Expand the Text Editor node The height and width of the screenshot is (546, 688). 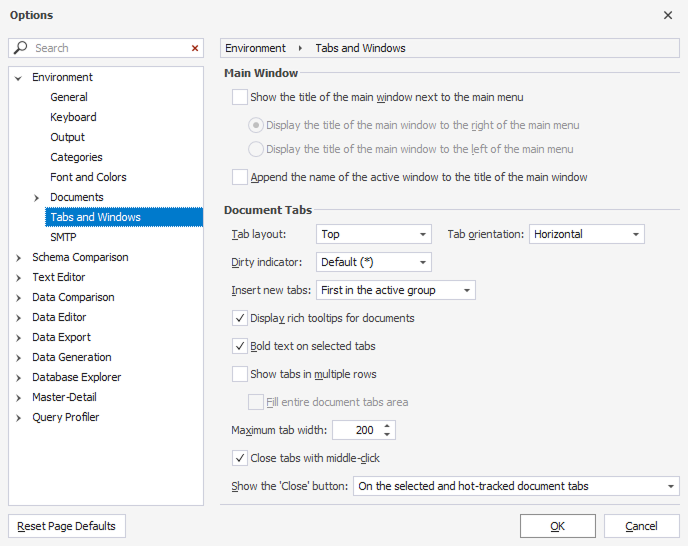18,278
